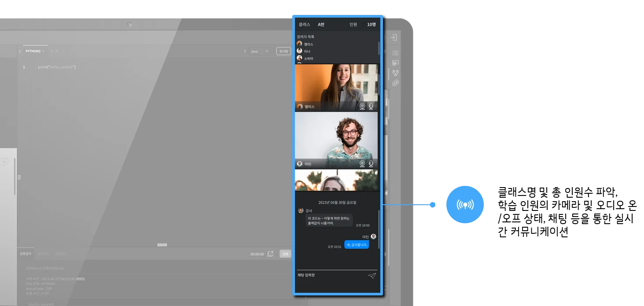Image resolution: width=644 pixels, height=306 pixels.
Task: Click the exit room icon in right sidebar
Action: 394,38
